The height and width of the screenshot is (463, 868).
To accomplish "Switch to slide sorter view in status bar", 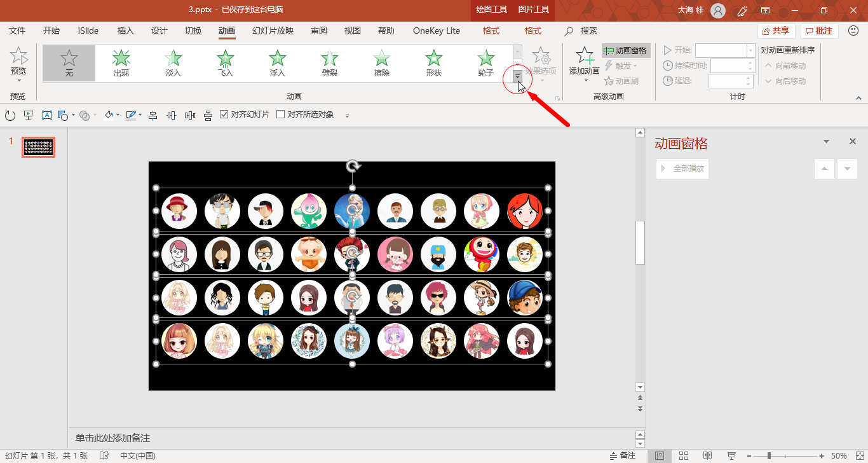I will [x=684, y=456].
